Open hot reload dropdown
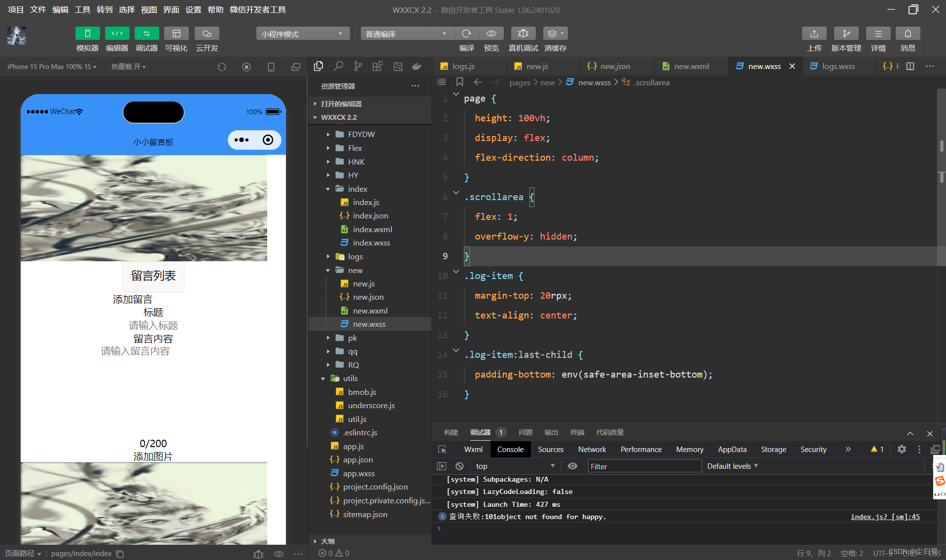 (x=128, y=67)
